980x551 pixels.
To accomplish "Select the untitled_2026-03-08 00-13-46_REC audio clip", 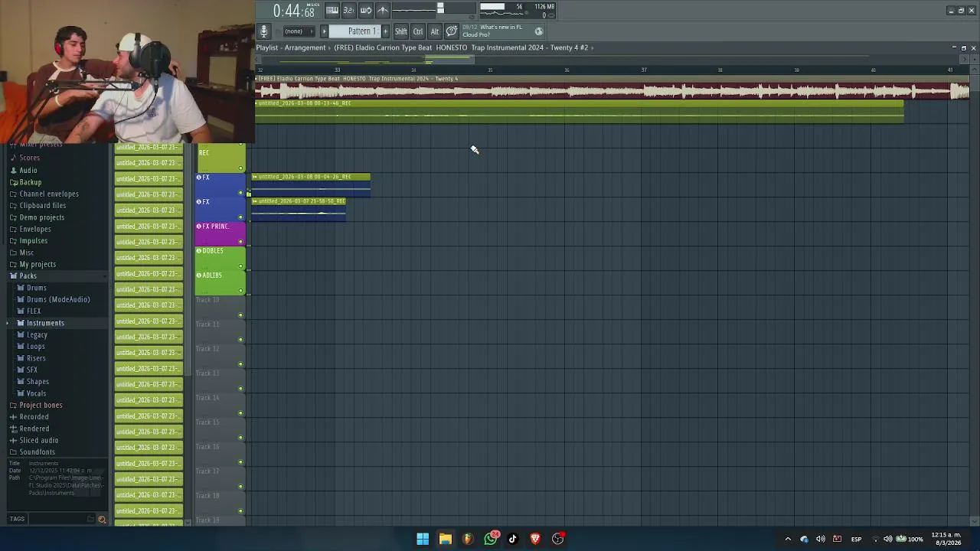I will tap(580, 112).
